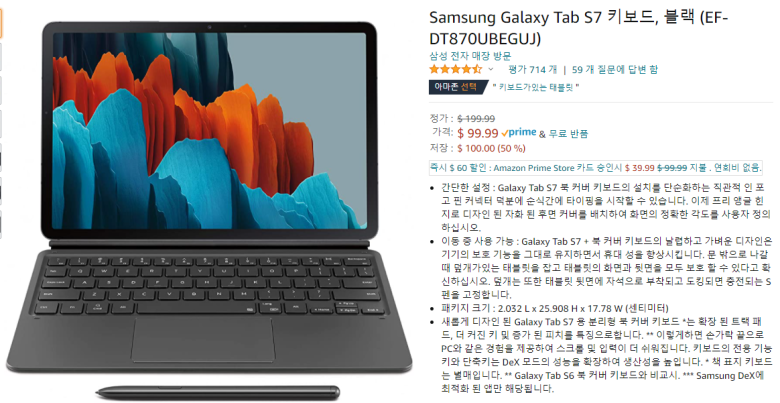780x403 pixels.
Task: Open the 키보드가있는 태블릿 category link
Action: click(536, 88)
